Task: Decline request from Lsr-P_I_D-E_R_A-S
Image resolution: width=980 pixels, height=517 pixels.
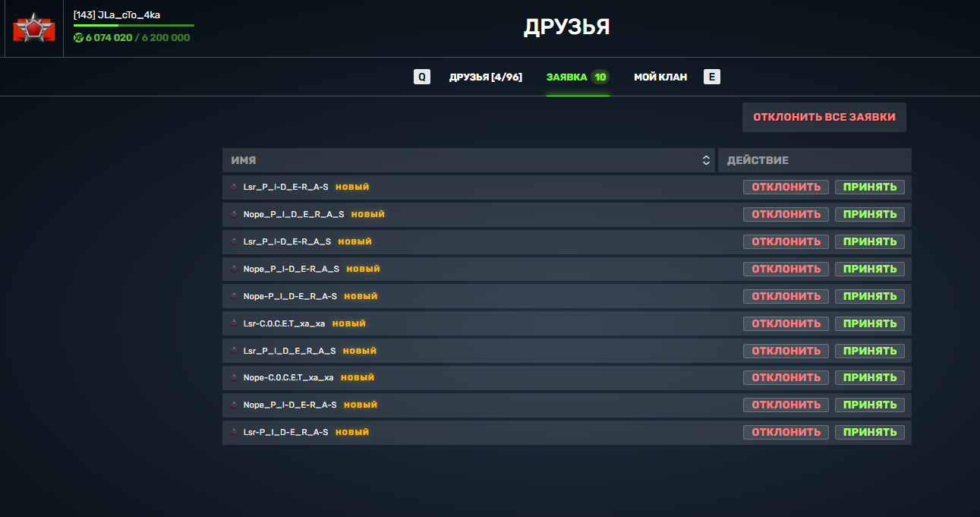Action: [x=786, y=432]
